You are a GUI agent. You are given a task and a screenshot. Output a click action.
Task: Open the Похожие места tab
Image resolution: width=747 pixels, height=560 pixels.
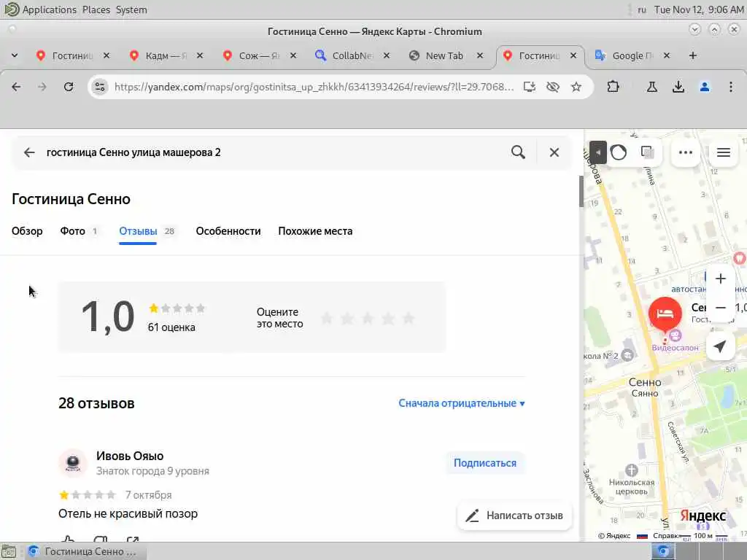[315, 231]
